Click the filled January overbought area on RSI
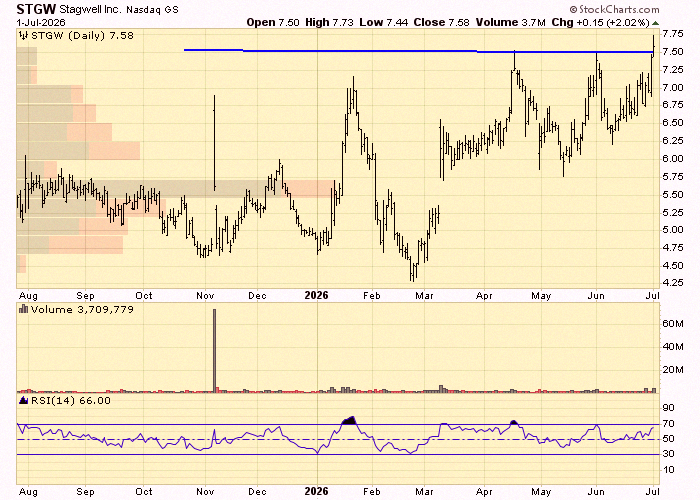The width and height of the screenshot is (700, 500). coord(349,420)
